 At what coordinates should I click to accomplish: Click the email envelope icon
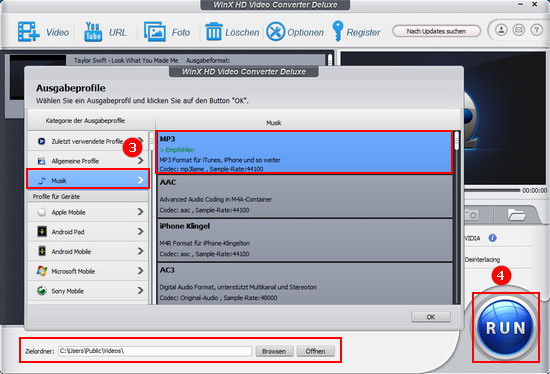point(519,30)
